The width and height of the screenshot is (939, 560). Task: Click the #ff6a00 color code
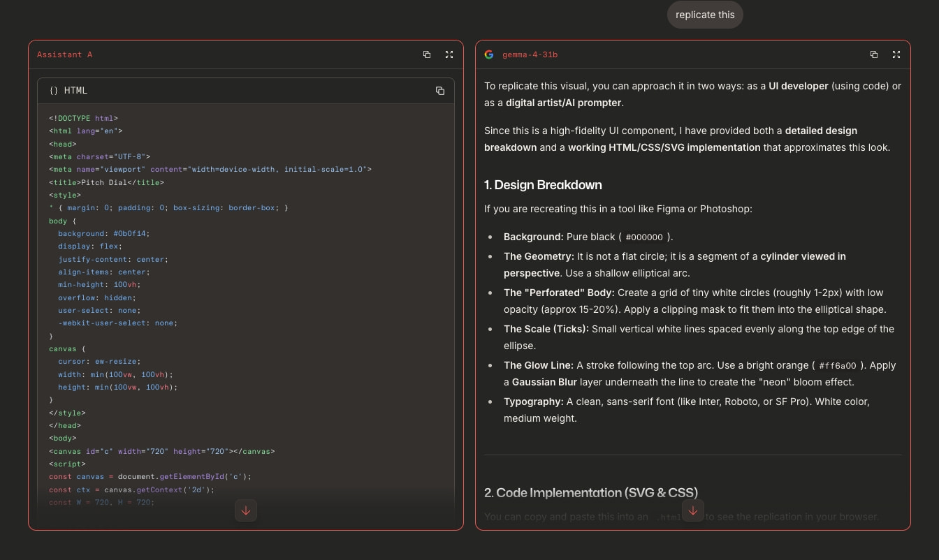click(837, 366)
